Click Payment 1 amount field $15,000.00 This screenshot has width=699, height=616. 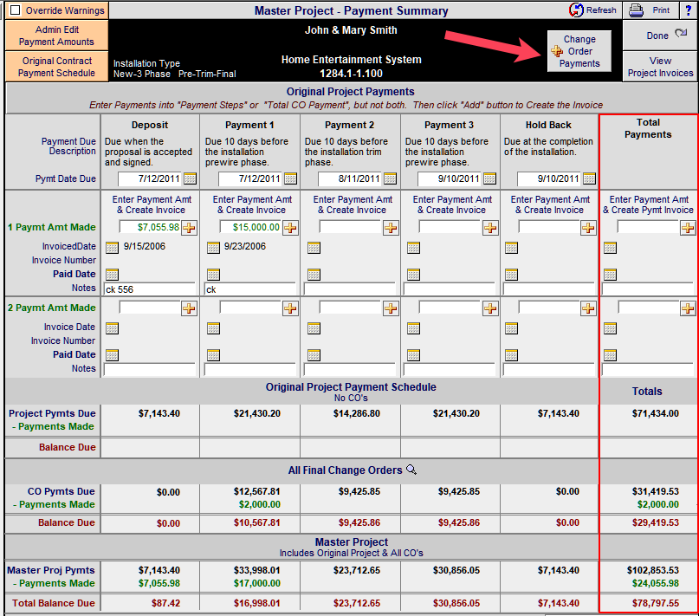pyautogui.click(x=250, y=227)
